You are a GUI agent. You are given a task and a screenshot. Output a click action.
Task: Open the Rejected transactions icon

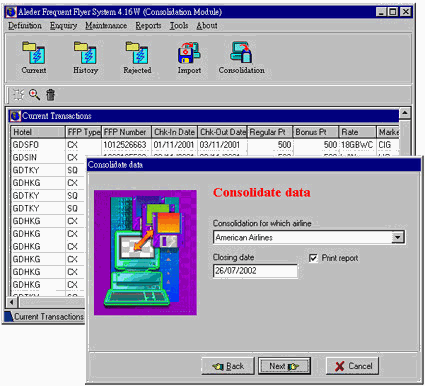[137, 53]
